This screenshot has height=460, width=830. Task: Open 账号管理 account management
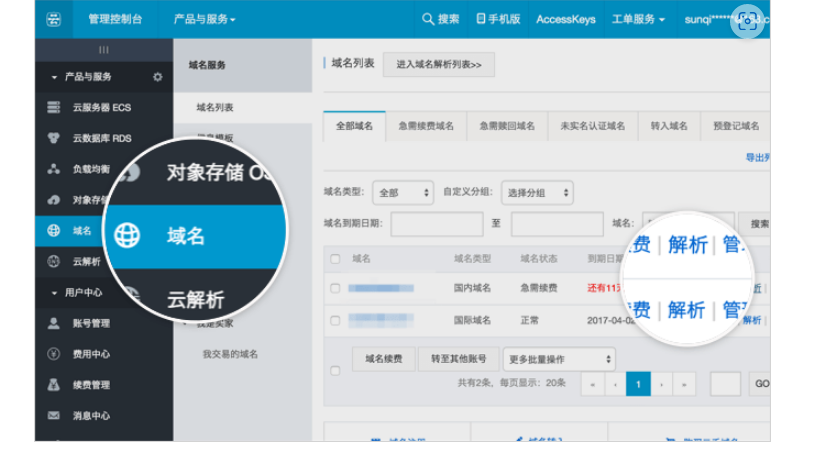click(x=91, y=323)
